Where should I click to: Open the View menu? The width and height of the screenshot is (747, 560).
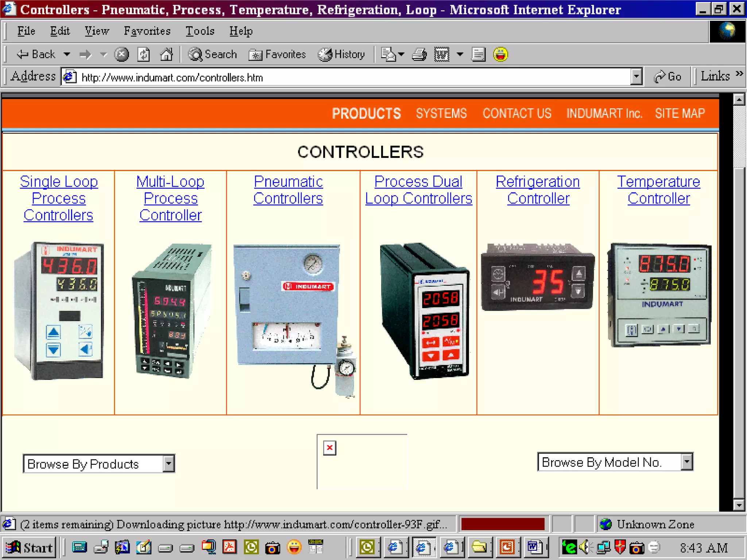[x=97, y=31]
